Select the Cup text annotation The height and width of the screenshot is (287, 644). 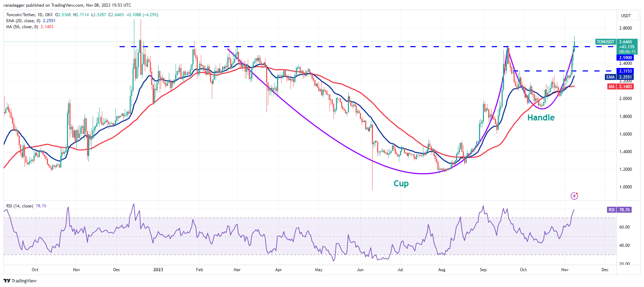click(x=401, y=183)
